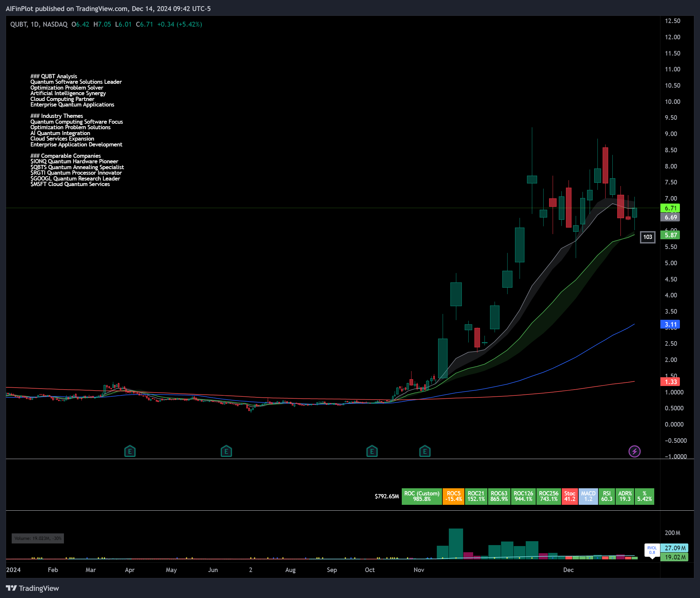
Task: Click the purple lightning bolt icon near the chart bottom
Action: coord(634,452)
